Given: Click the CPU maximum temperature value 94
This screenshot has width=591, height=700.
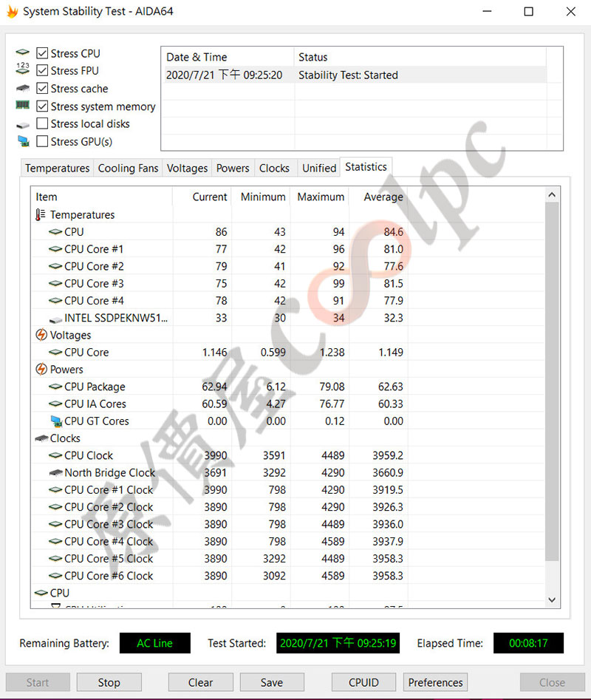Looking at the screenshot, I should coord(338,231).
